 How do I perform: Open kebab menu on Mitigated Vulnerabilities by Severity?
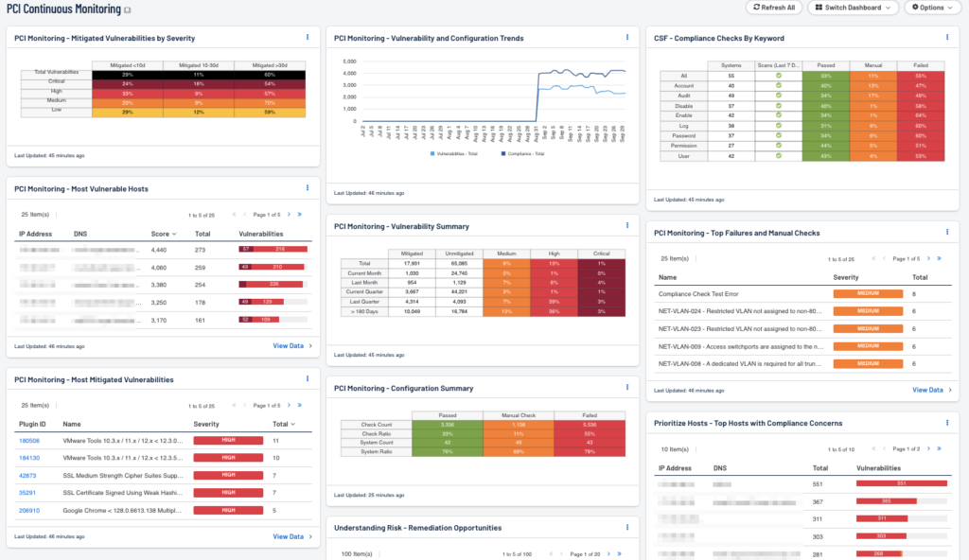click(x=308, y=38)
